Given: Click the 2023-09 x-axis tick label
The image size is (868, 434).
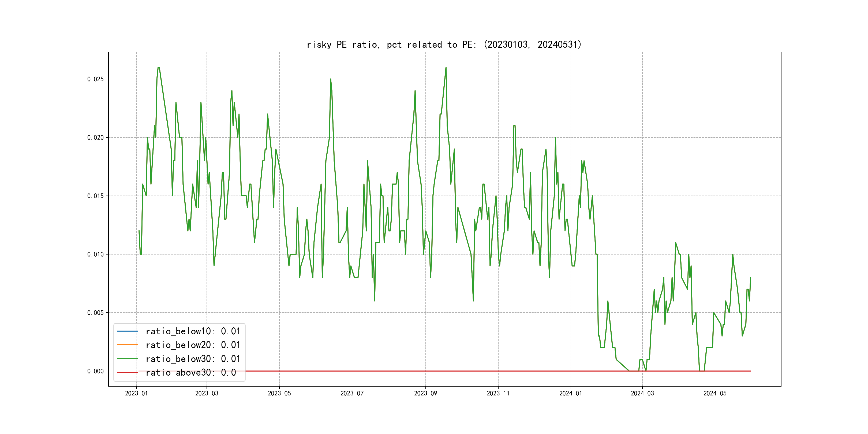Looking at the screenshot, I should click(x=426, y=393).
